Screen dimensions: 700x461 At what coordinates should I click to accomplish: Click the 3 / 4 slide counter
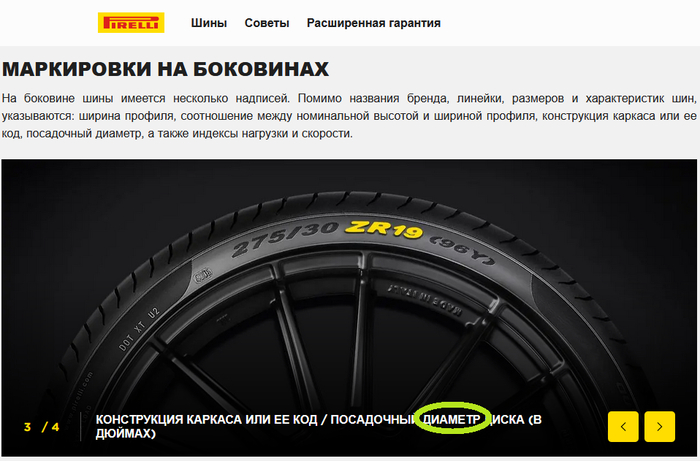click(42, 427)
